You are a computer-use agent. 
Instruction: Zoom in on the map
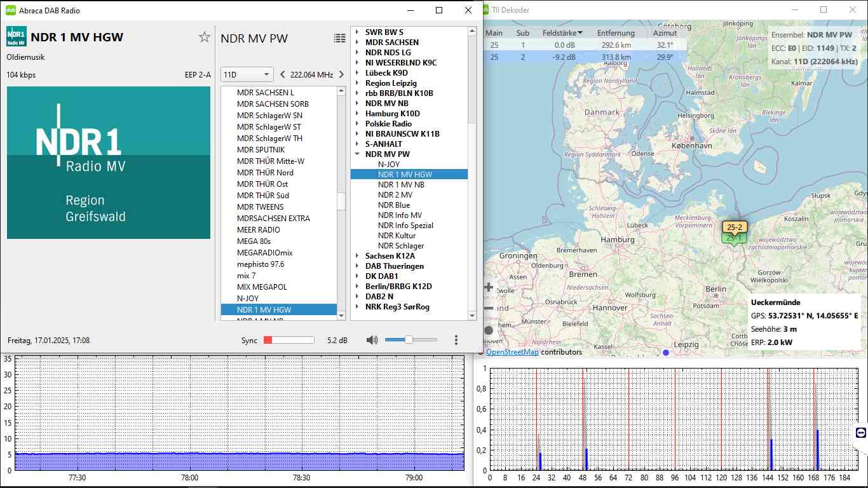point(489,287)
